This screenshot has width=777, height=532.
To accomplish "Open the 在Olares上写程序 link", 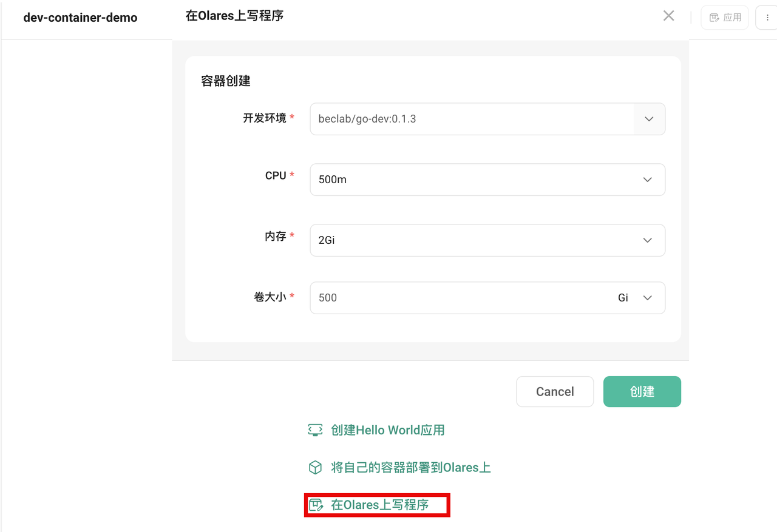I will [x=380, y=505].
